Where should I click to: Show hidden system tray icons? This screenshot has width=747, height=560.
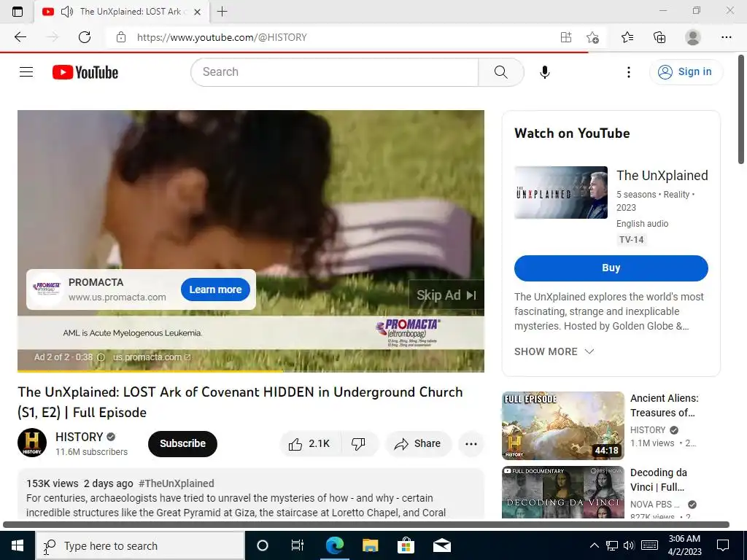click(x=594, y=545)
